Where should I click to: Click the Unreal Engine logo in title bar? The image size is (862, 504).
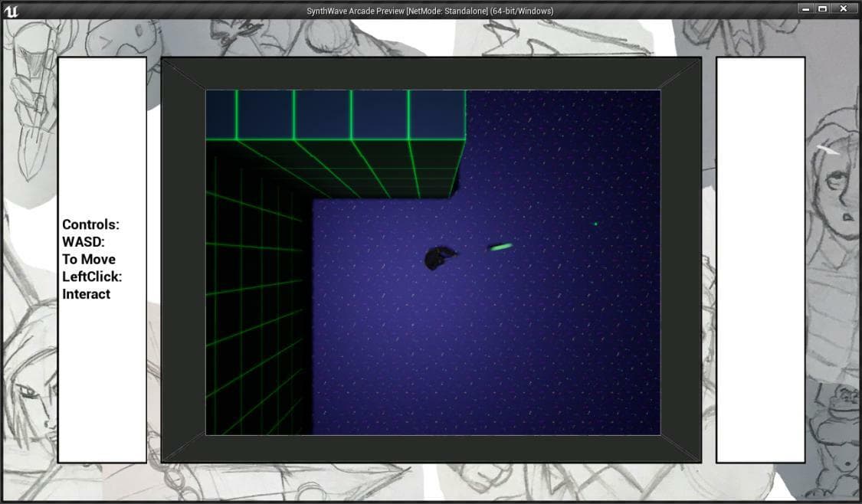tap(11, 11)
